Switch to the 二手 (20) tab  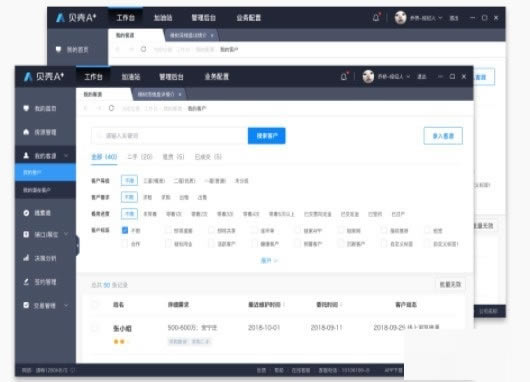140,157
